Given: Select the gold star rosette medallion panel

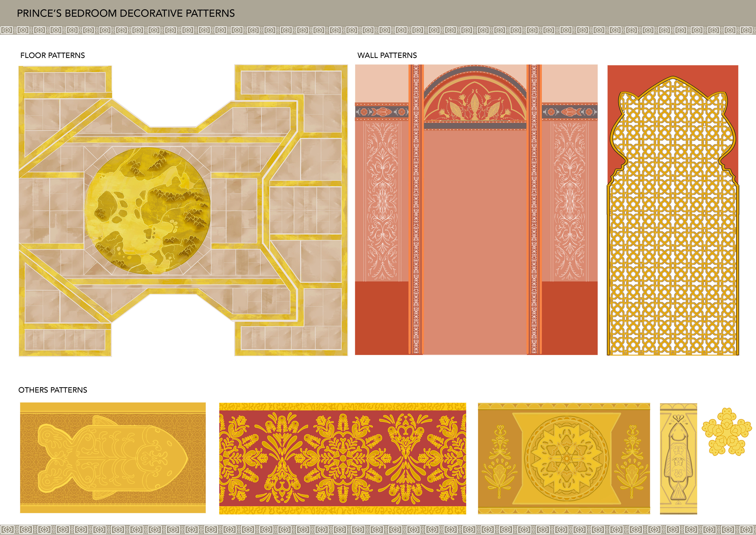Looking at the screenshot, I should (564, 458).
